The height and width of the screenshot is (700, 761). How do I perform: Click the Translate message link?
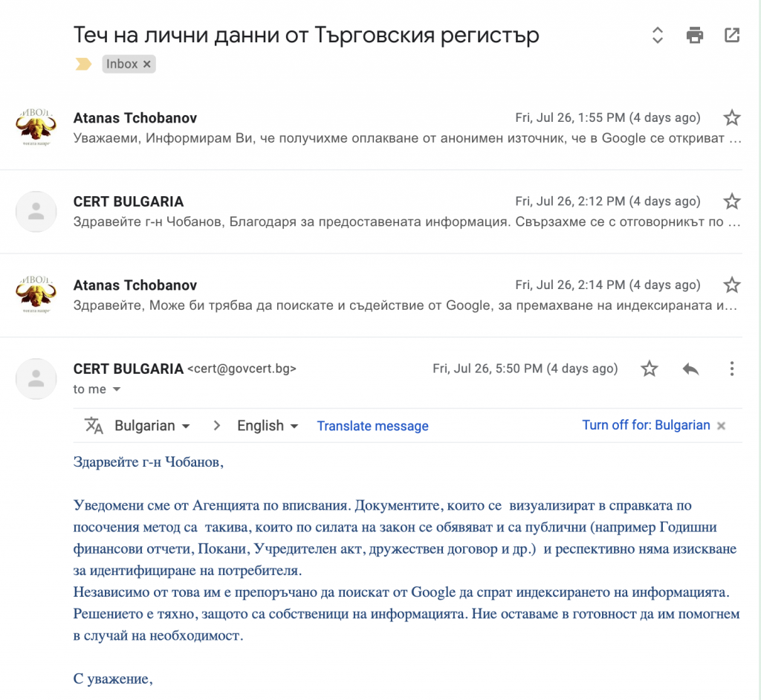pos(372,426)
